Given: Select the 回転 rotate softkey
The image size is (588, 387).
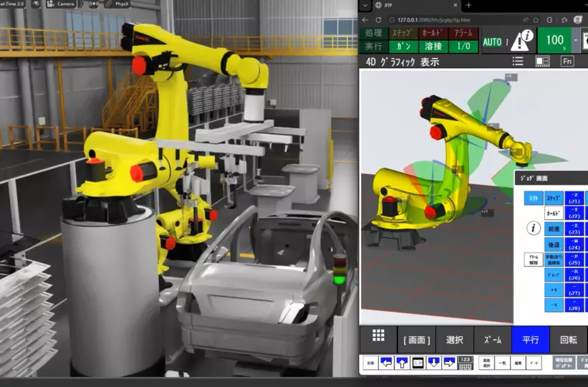Looking at the screenshot, I should point(569,340).
